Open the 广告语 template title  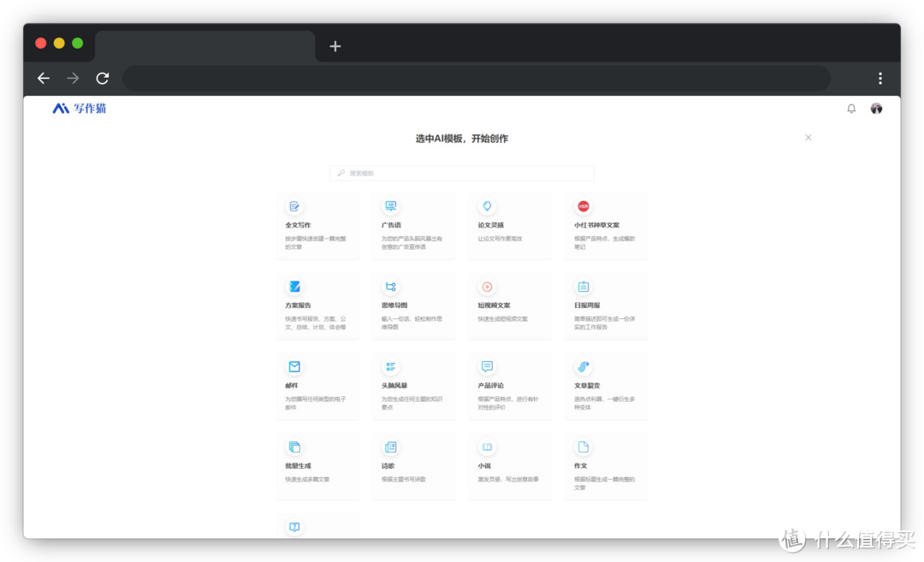coord(391,225)
